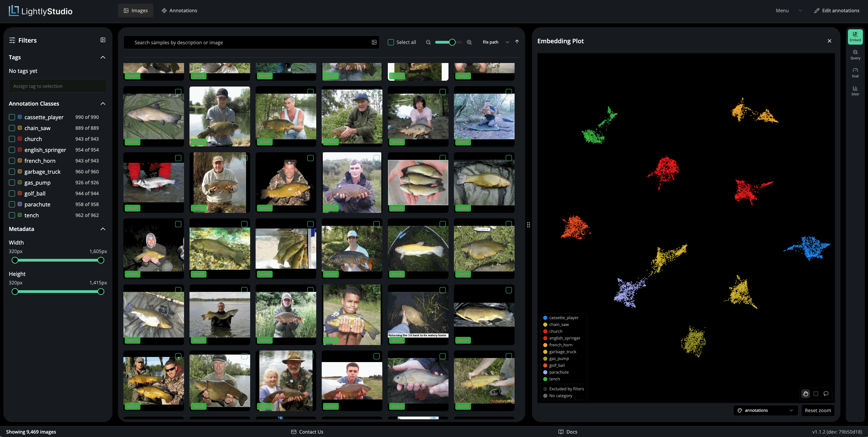Open the Contact Us link
The height and width of the screenshot is (437, 868).
pos(307,432)
